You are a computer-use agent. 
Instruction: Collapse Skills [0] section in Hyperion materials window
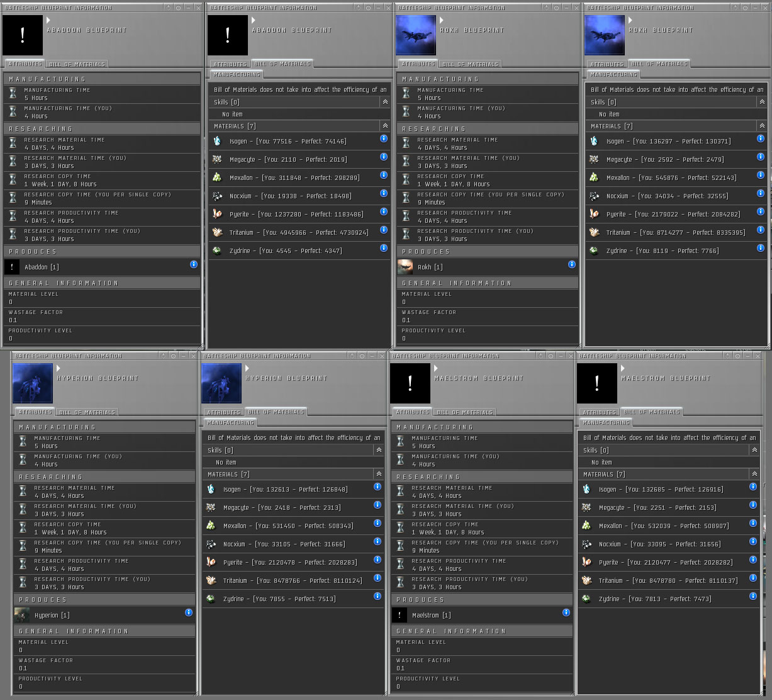[379, 450]
